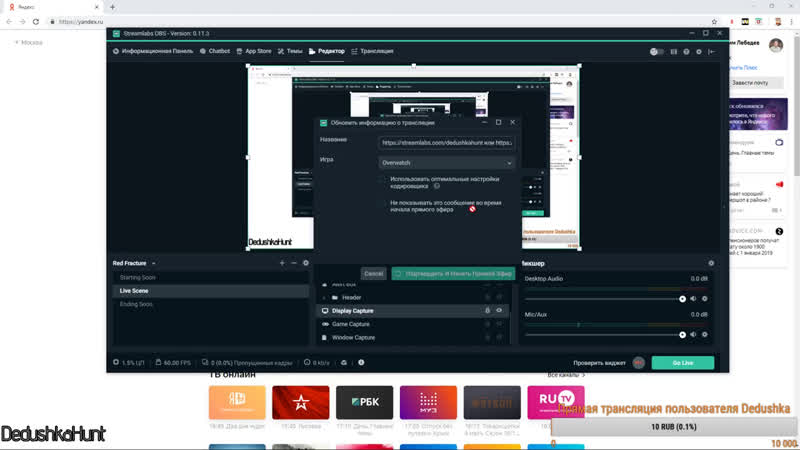800x450 pixels.
Task: Click the Window Capture source icon
Action: (324, 338)
